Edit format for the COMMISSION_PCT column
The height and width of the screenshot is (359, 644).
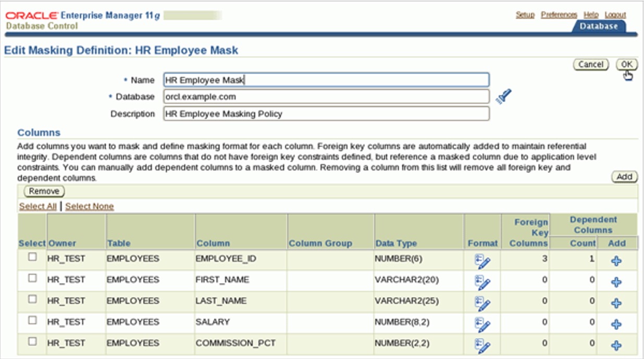click(x=482, y=345)
